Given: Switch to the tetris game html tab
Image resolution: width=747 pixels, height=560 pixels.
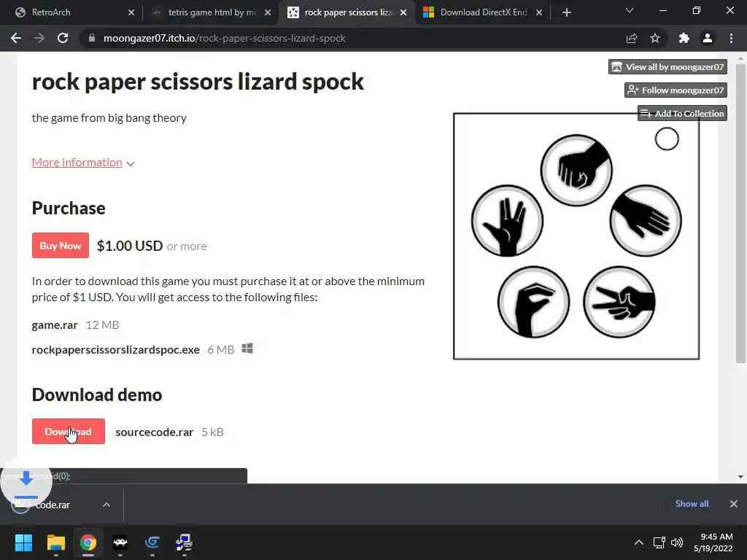Looking at the screenshot, I should pos(209,12).
